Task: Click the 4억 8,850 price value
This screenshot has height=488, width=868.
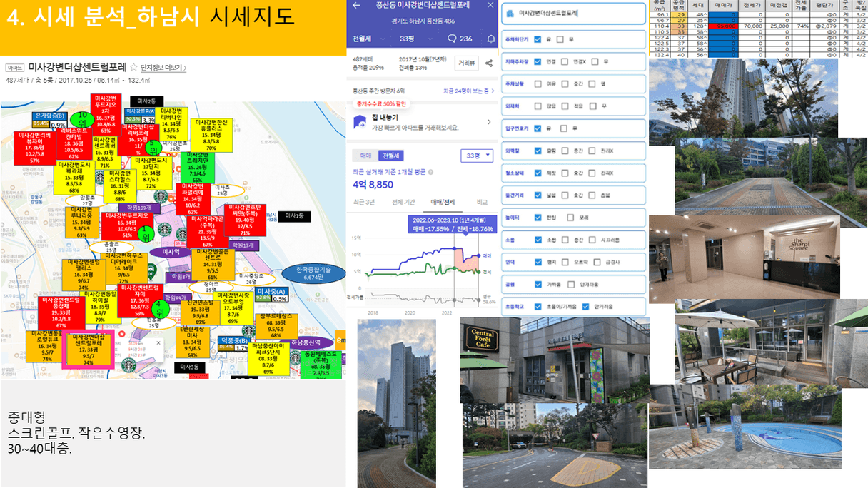Action: 373,184
